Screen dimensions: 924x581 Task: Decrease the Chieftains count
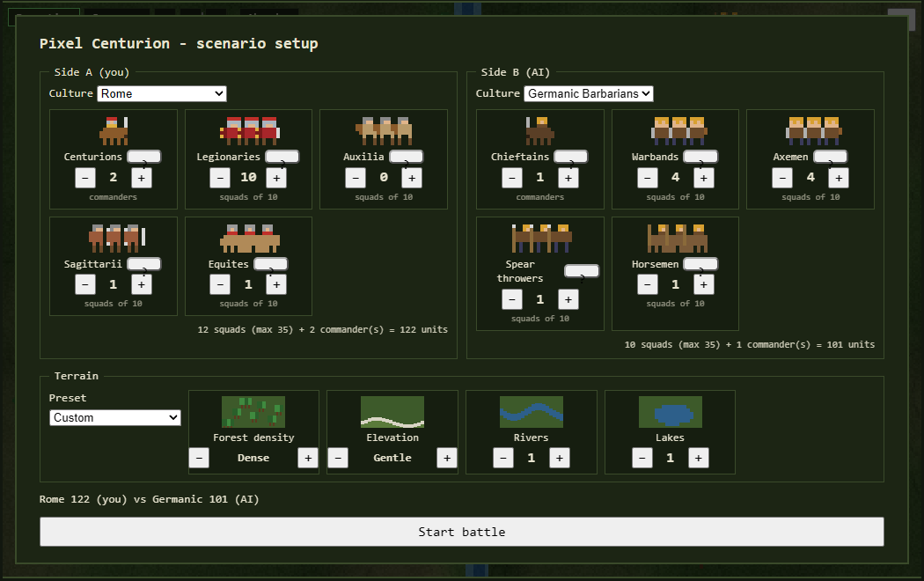(x=512, y=178)
